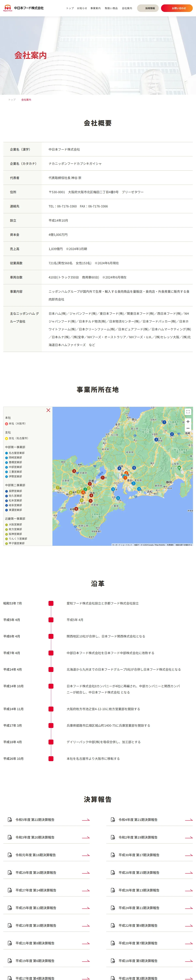The image size is (196, 980).
Task: Close the office list panel with the red X
Action: point(48,410)
